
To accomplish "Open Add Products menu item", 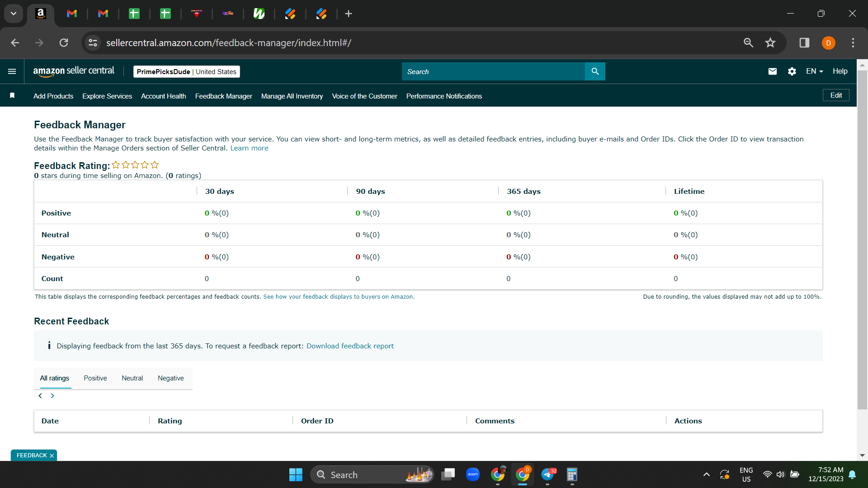I will pyautogui.click(x=53, y=96).
